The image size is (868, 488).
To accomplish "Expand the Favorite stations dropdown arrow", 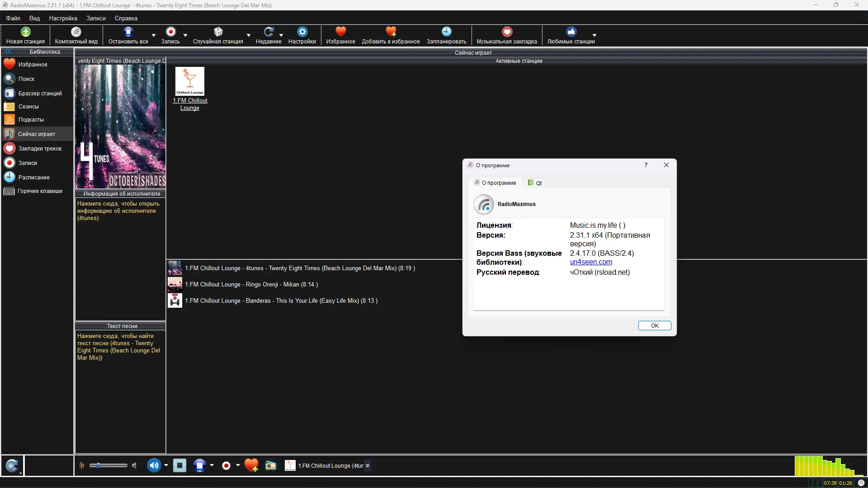I will coord(594,35).
